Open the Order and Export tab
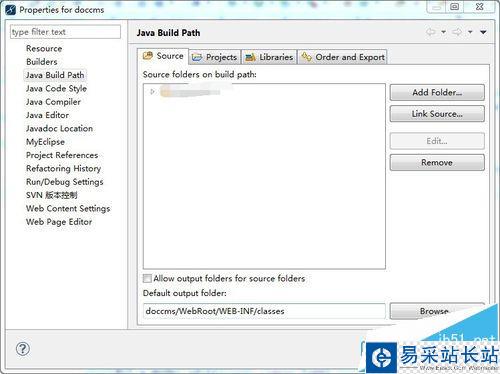The image size is (500, 374). point(342,57)
